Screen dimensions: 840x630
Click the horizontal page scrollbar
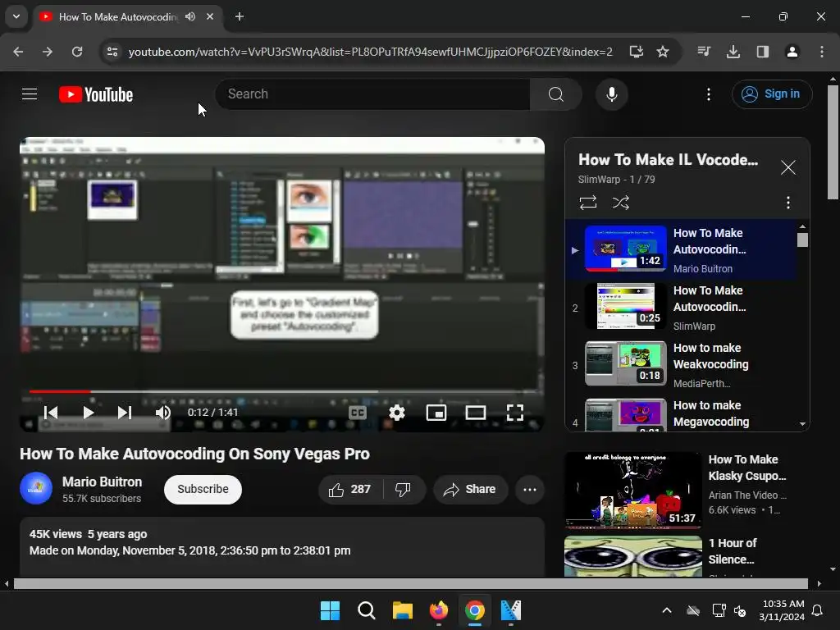410,583
